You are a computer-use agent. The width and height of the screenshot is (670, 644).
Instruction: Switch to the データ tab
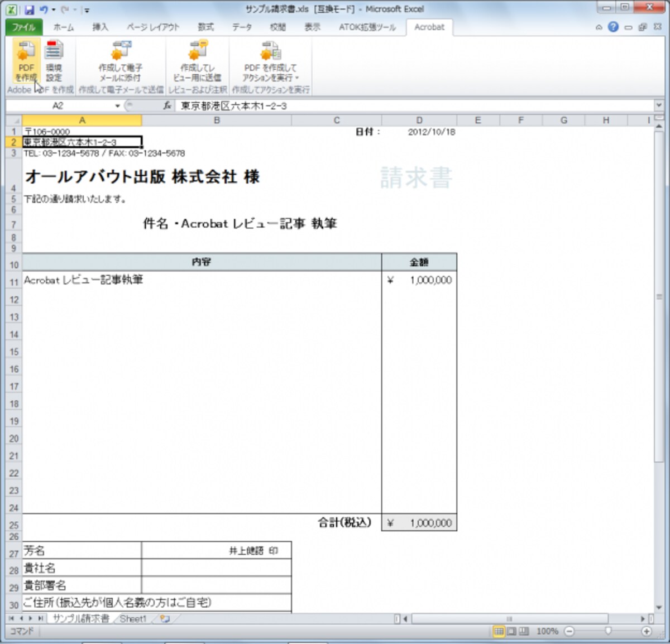click(242, 27)
